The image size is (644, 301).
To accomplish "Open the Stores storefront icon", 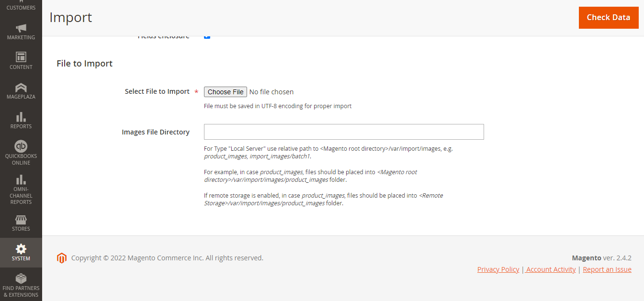I will point(21,221).
